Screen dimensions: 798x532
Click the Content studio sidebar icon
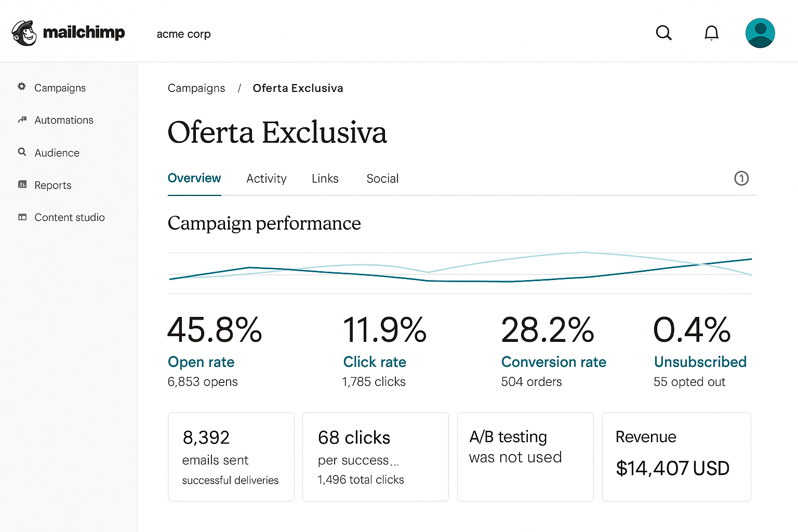[x=22, y=217]
